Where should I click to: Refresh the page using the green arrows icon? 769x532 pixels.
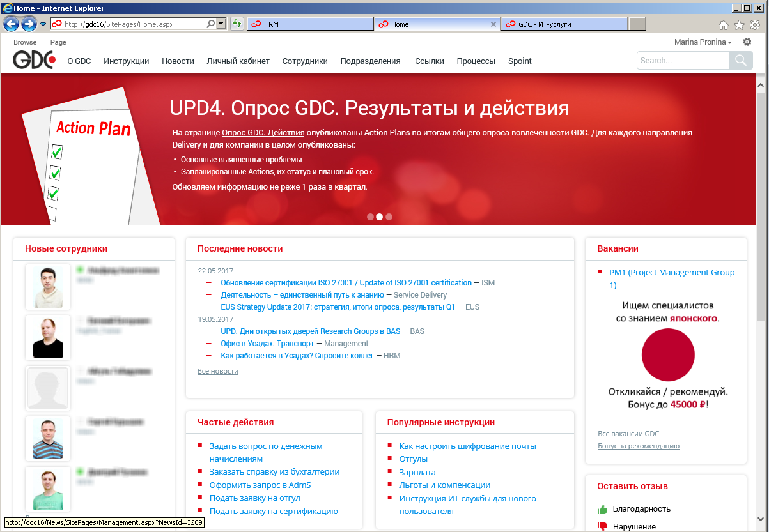tap(237, 24)
